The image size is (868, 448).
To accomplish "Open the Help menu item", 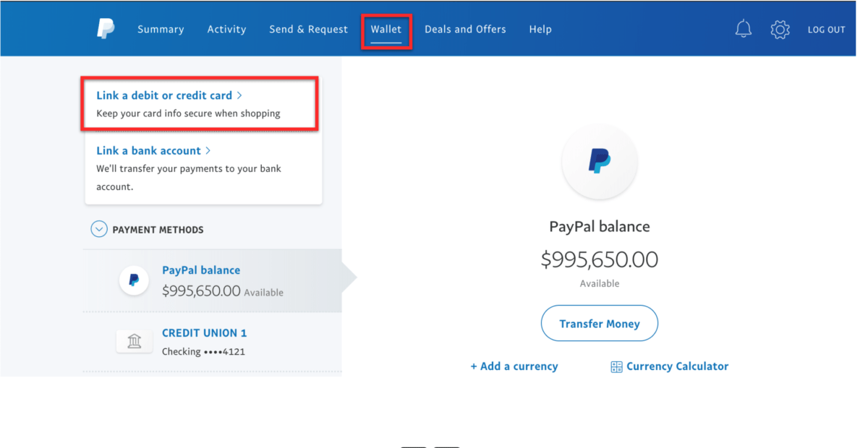I will coord(540,30).
